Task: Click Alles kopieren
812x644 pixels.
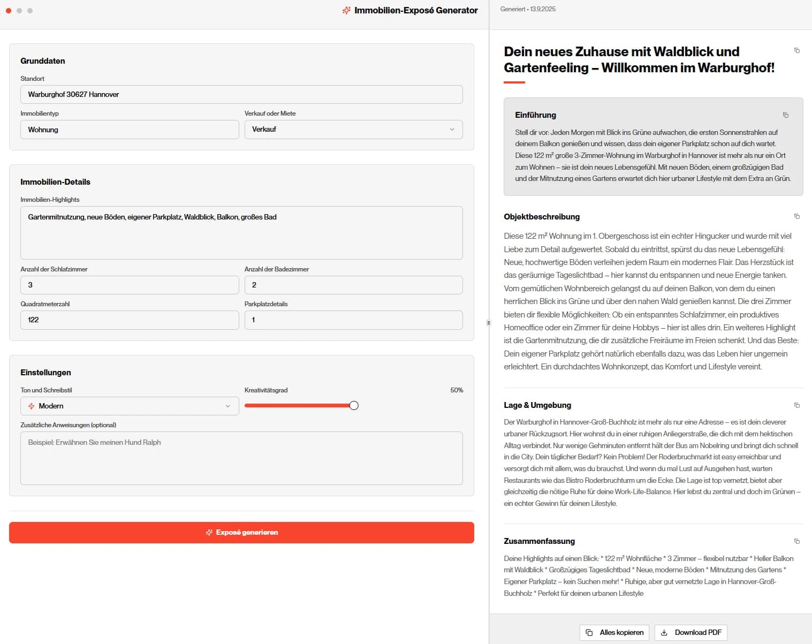Action: 614,632
